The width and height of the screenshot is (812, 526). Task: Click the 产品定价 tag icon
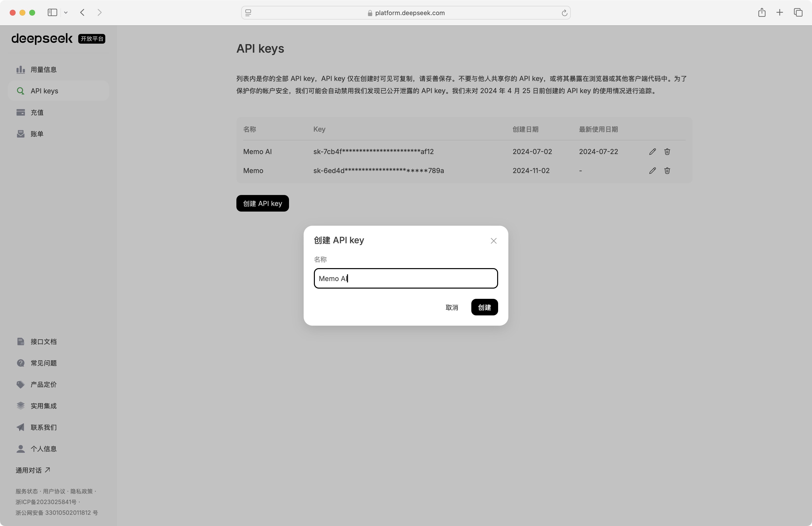click(x=20, y=384)
